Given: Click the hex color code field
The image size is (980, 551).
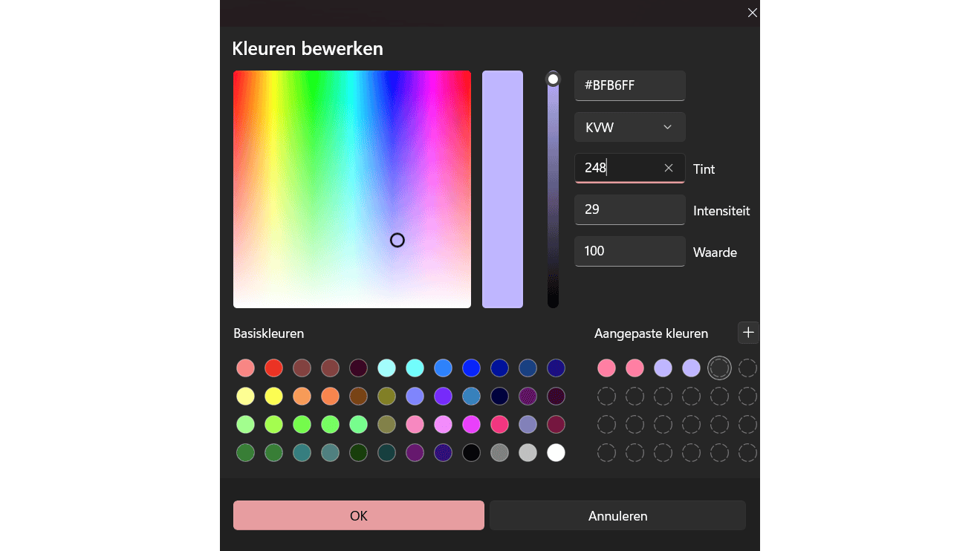Looking at the screenshot, I should click(x=629, y=85).
